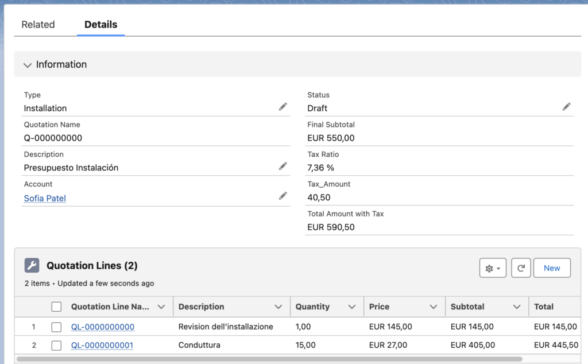
Task: Click the '15,00' quantity cell
Action: [305, 345]
